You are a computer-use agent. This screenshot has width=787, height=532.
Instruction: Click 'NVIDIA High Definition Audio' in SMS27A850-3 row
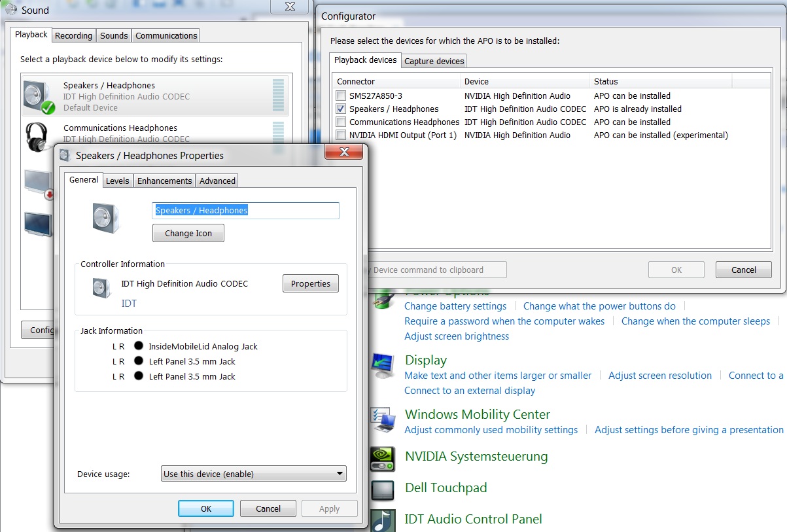coord(517,96)
